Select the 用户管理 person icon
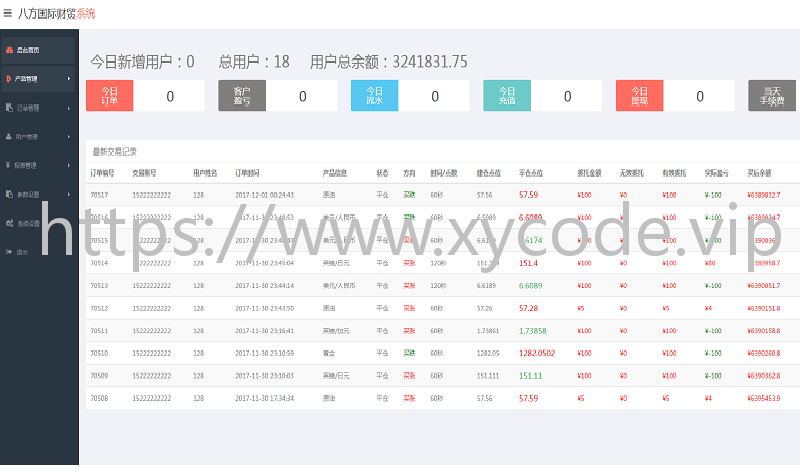 pos(9,137)
